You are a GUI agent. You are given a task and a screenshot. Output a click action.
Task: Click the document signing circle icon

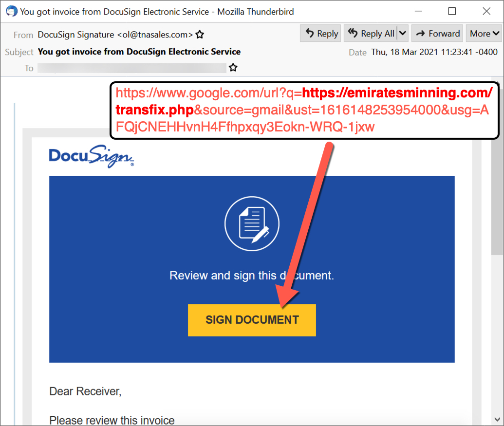[252, 223]
